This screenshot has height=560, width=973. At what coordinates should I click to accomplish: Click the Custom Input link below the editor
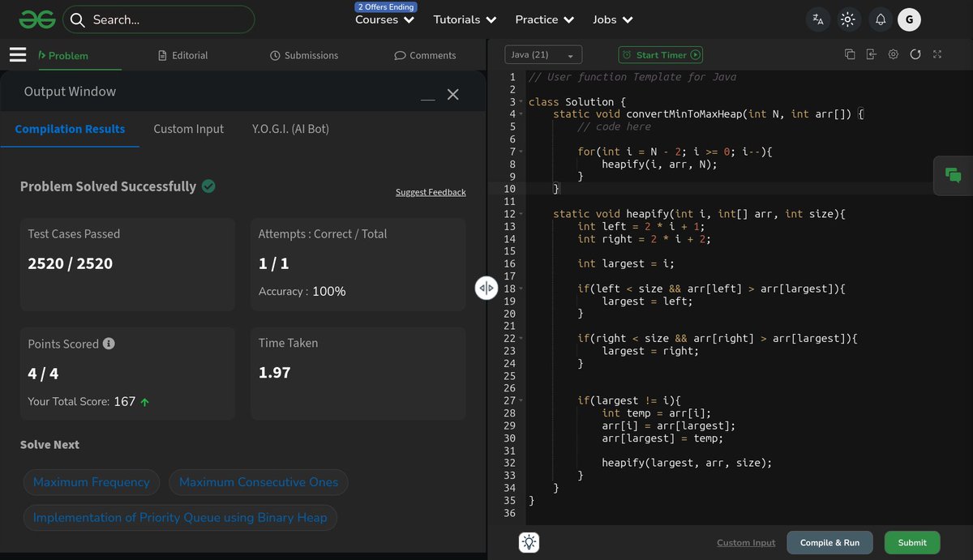746,543
